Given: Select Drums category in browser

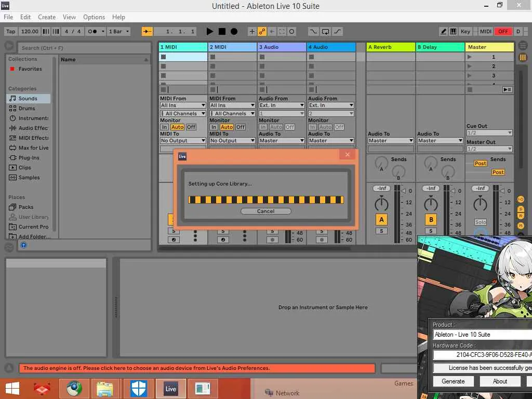Looking at the screenshot, I should pos(29,108).
